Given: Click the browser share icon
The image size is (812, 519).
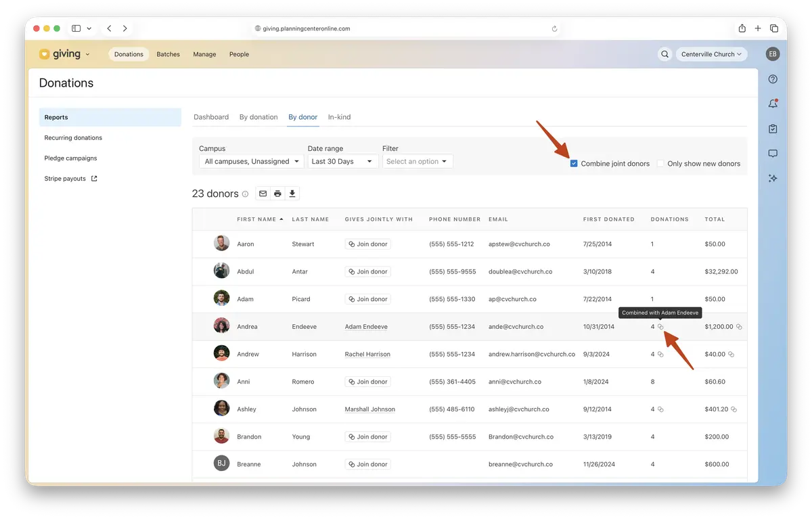Looking at the screenshot, I should coord(742,28).
